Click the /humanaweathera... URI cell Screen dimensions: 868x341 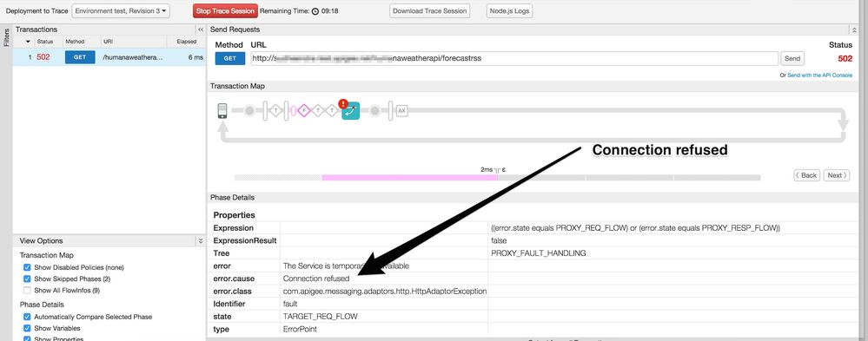click(x=133, y=57)
